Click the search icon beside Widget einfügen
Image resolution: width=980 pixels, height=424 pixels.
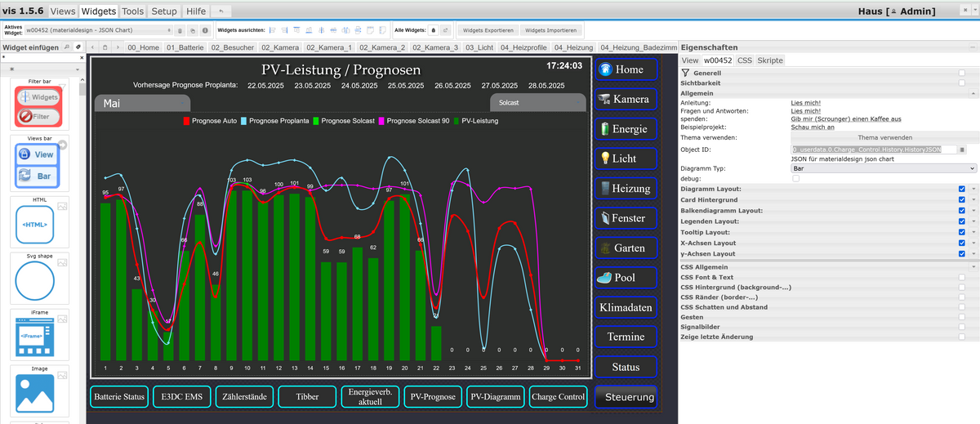tap(66, 47)
